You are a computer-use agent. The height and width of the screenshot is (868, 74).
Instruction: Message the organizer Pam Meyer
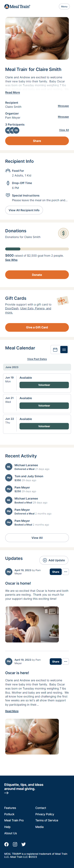[x=63, y=117]
